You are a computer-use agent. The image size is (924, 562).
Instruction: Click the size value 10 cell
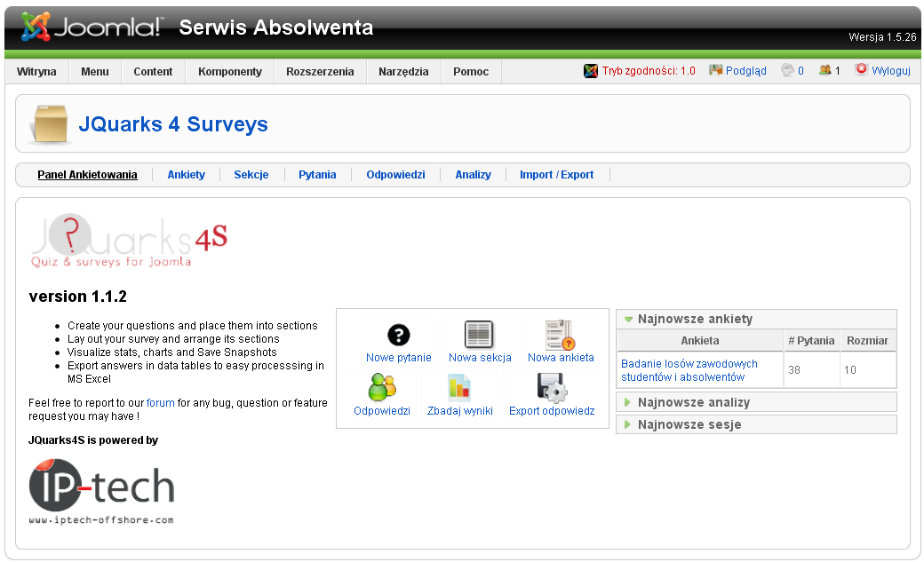867,370
